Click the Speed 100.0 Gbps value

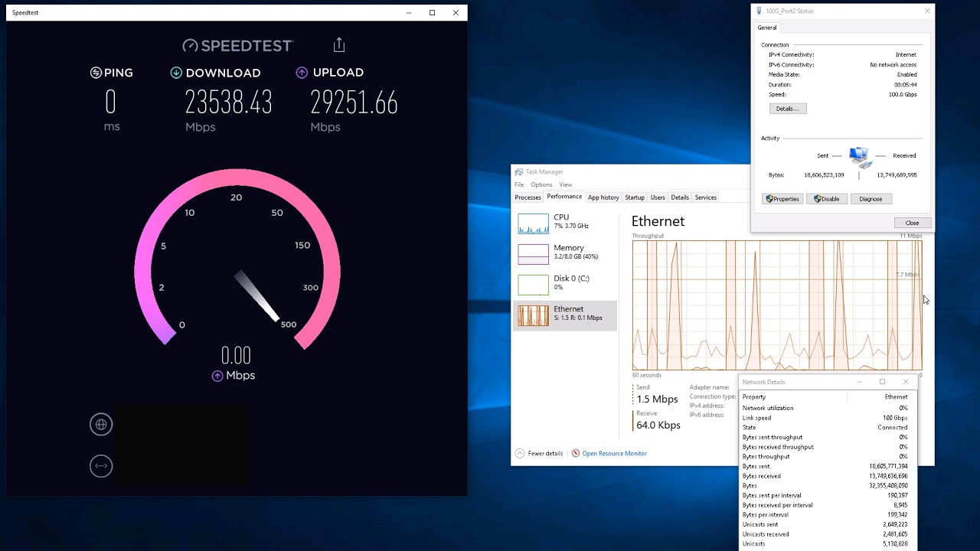pos(903,95)
